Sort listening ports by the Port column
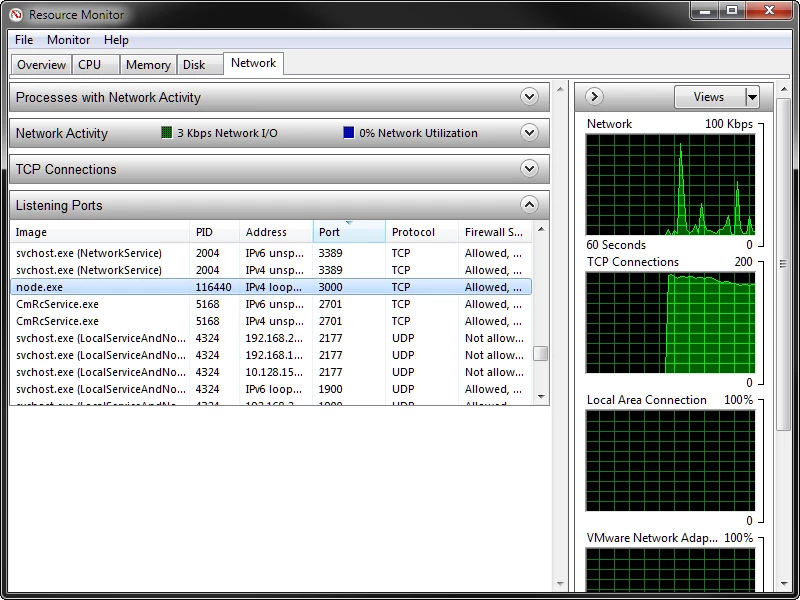The height and width of the screenshot is (600, 800). click(x=330, y=231)
